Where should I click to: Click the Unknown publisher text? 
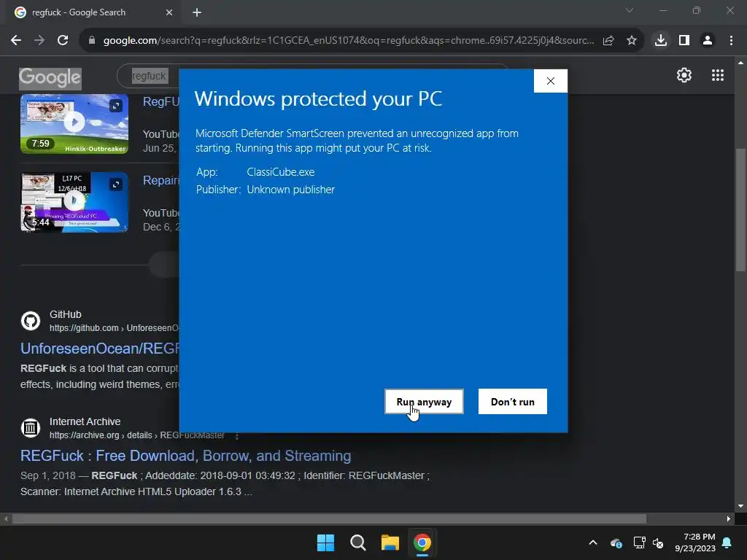[x=290, y=190]
